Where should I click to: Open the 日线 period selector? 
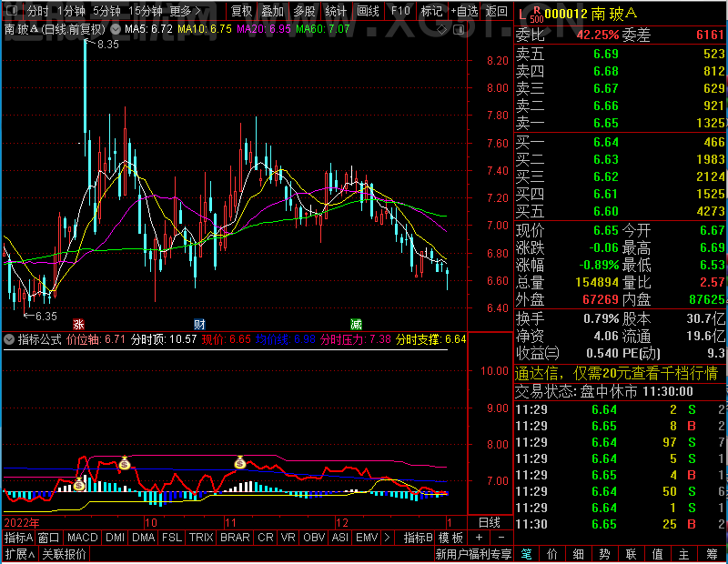click(x=490, y=523)
